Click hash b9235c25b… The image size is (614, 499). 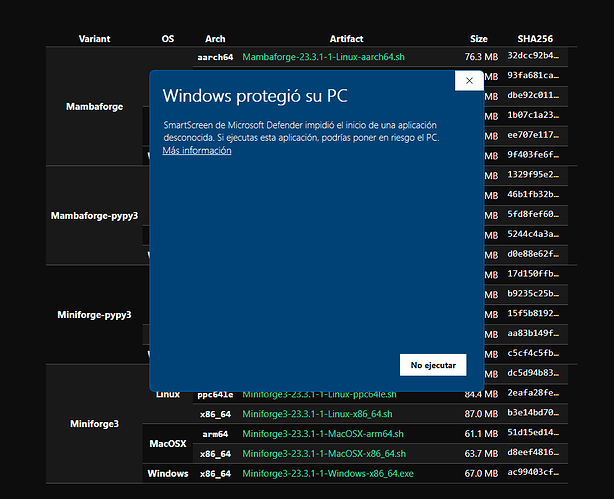(533, 293)
